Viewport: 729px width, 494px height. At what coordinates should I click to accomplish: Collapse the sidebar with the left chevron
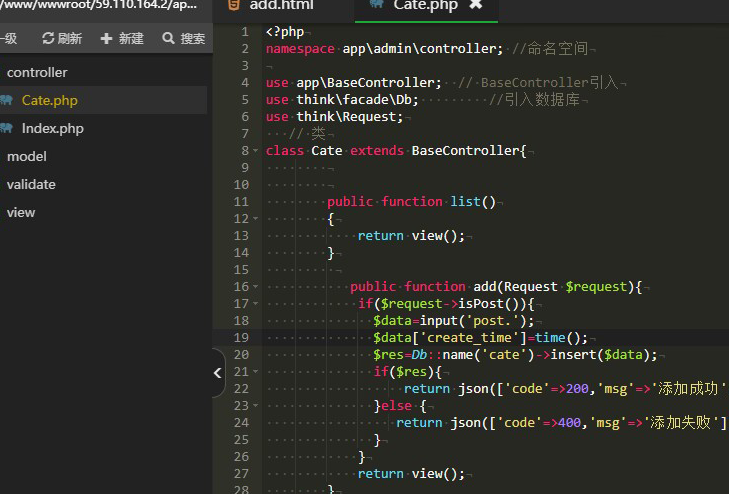(218, 373)
